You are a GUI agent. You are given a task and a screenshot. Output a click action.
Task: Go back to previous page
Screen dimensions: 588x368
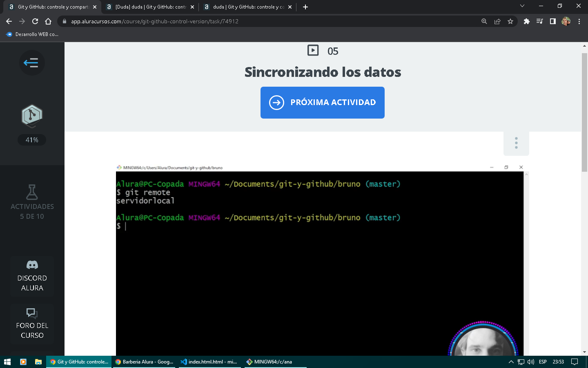coord(9,21)
